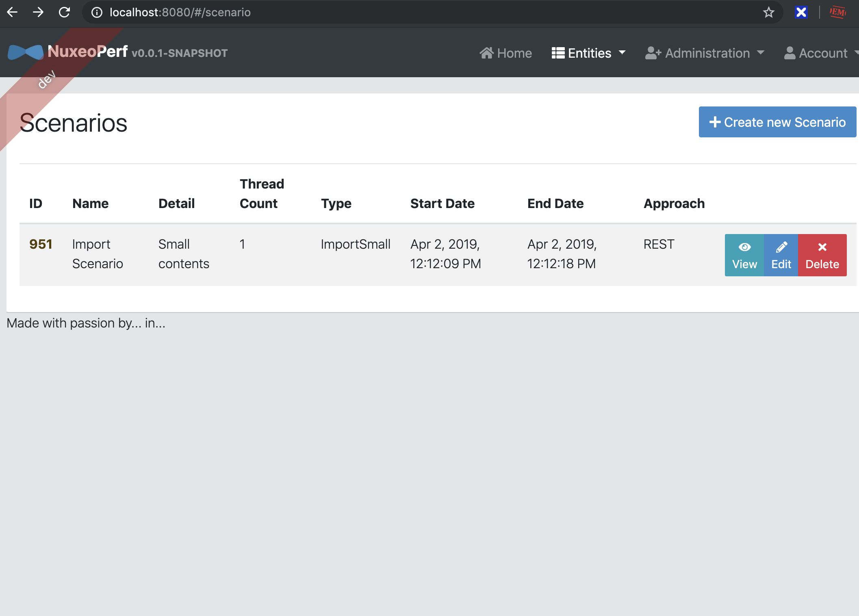Click the red DEMO extension icon
The image size is (859, 616).
tap(838, 12)
